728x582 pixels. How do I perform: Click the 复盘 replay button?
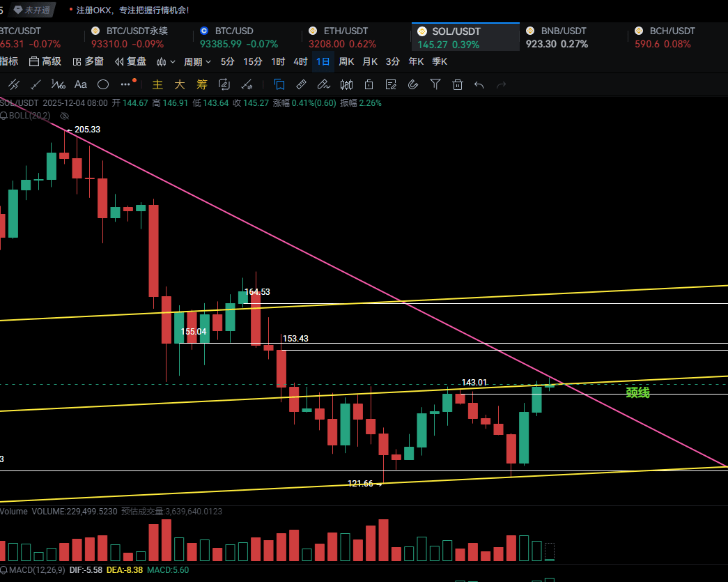click(130, 61)
